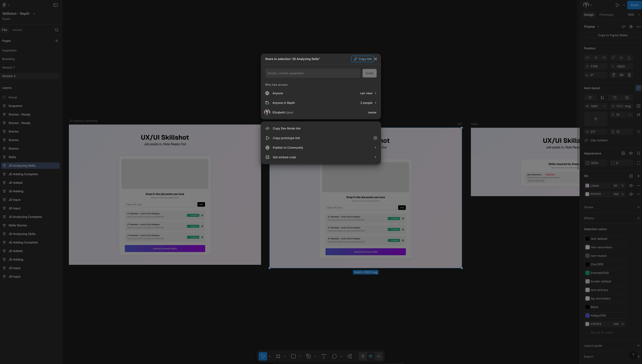Choose Copy prototype link in the menu

286,138
